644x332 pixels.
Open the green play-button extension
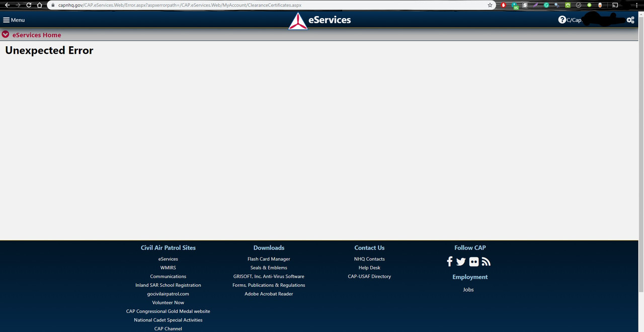589,5
